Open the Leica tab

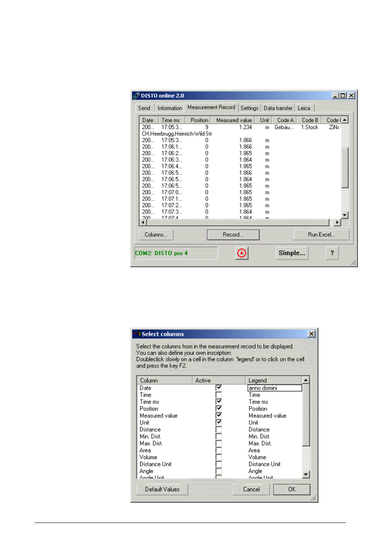click(x=304, y=108)
